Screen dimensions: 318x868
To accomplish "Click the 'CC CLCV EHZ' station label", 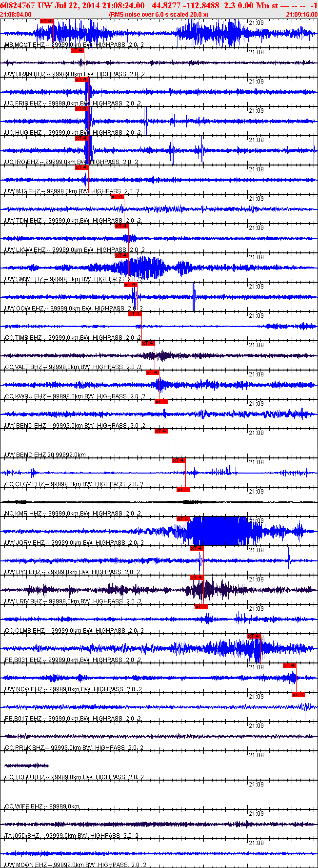I will click(24, 484).
